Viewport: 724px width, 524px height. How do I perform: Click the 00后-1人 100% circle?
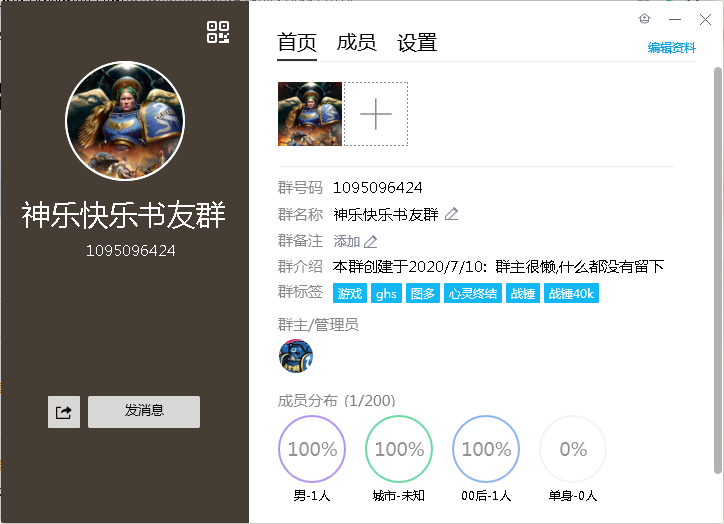[486, 449]
